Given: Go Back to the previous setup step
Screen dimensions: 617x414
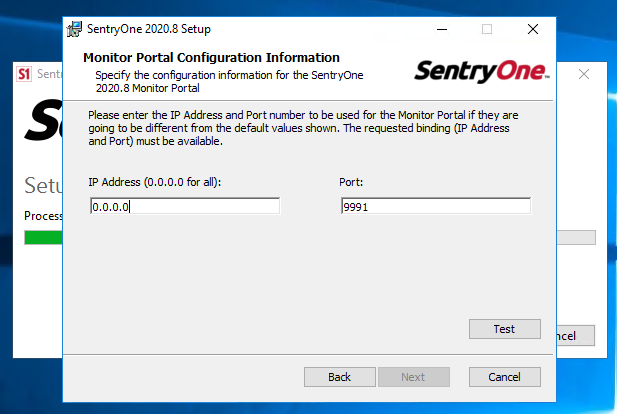Looking at the screenshot, I should (340, 377).
